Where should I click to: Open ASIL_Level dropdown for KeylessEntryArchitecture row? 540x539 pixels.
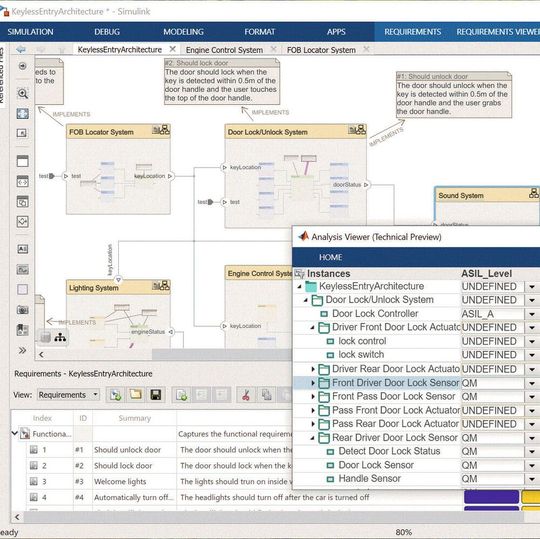(x=532, y=287)
